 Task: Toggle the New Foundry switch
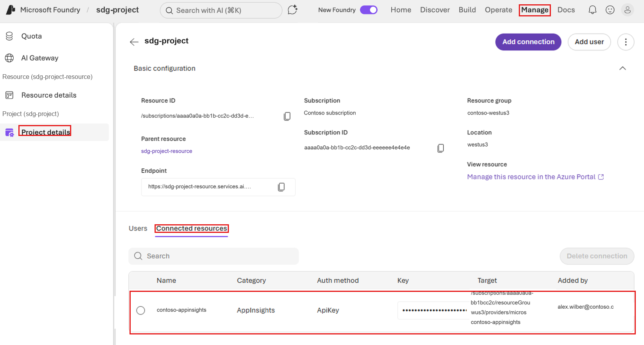click(369, 10)
